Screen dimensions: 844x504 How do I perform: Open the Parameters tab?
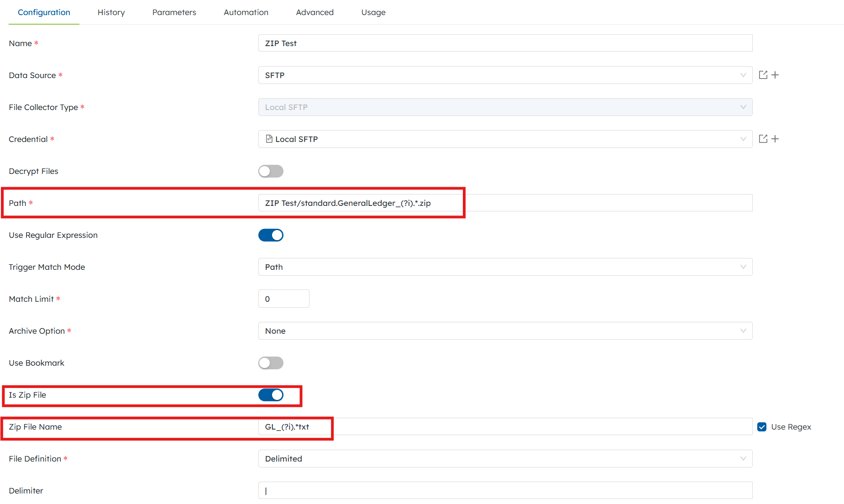coord(174,12)
